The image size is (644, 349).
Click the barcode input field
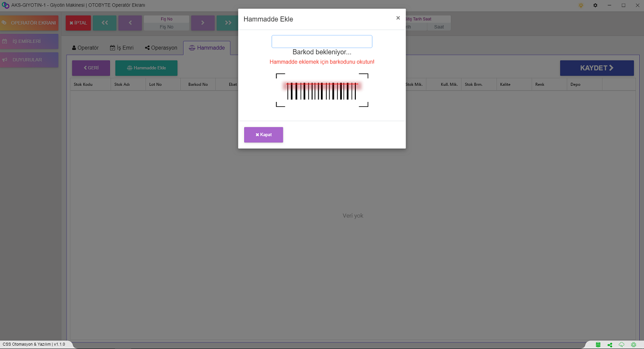click(x=321, y=42)
